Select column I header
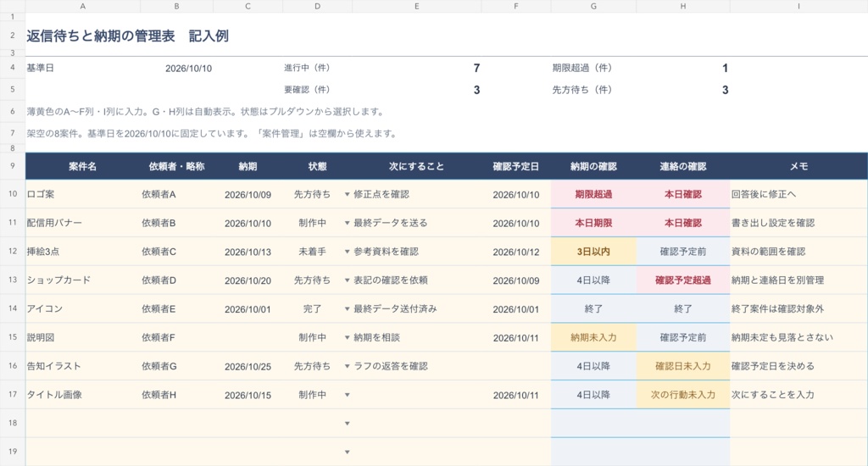868x466 pixels. pos(798,6)
